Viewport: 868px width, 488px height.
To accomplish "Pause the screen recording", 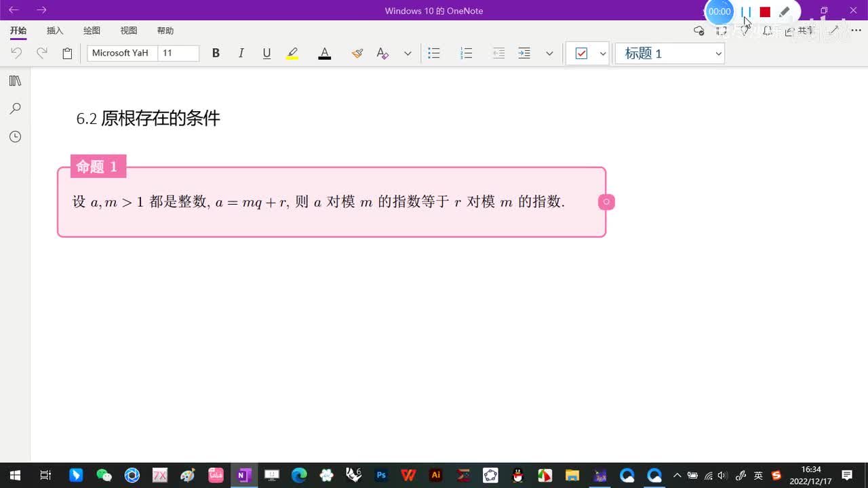I will 746,12.
